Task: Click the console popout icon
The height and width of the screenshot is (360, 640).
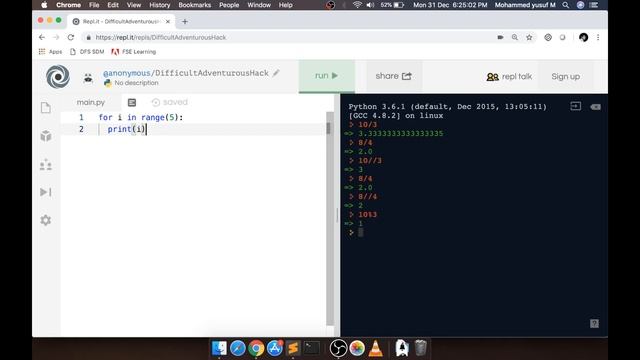Action: click(x=576, y=107)
